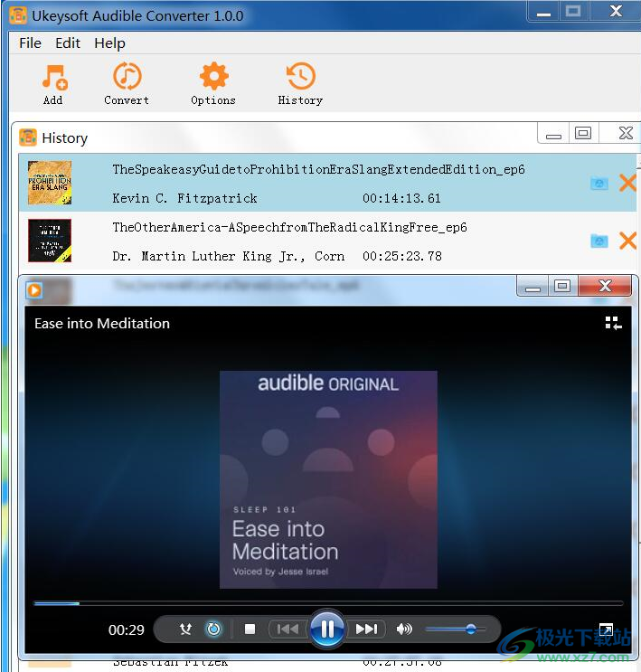
Task: Open the Options gear icon
Action: point(213,76)
